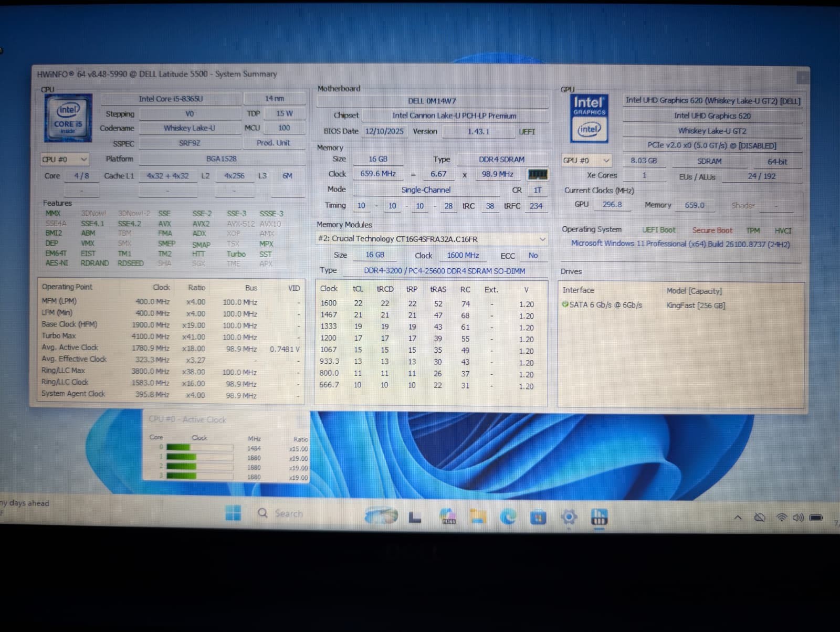The height and width of the screenshot is (632, 840).
Task: Click the Secure Boot indicator
Action: [712, 230]
